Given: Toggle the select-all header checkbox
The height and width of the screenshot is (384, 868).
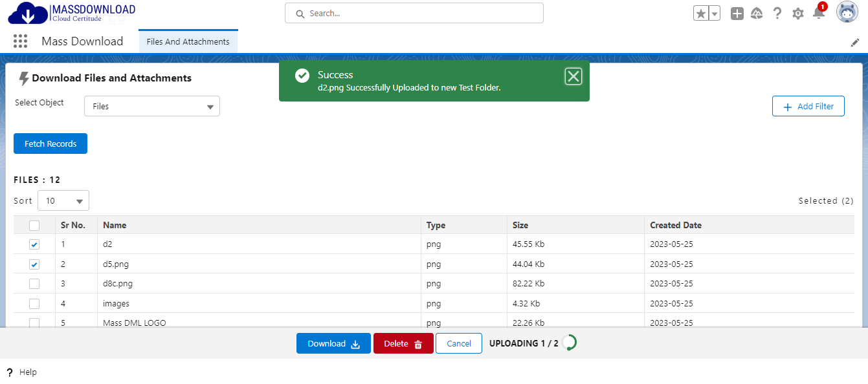Looking at the screenshot, I should 34,226.
